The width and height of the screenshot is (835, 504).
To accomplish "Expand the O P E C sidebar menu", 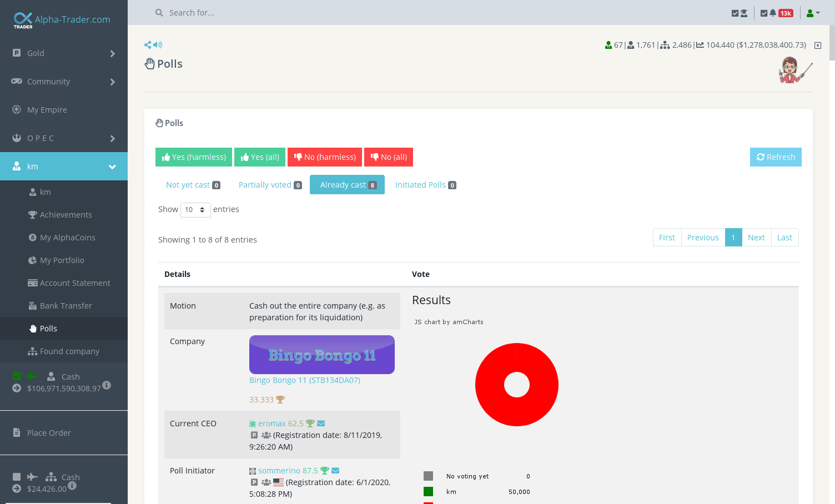I will (x=64, y=138).
